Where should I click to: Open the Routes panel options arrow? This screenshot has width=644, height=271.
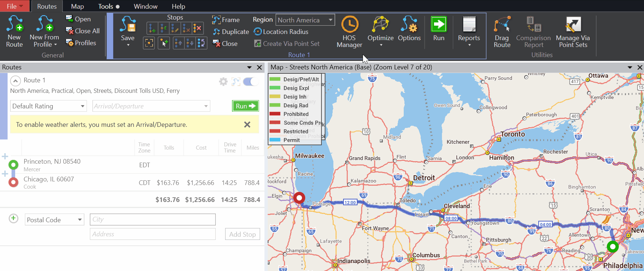point(249,67)
